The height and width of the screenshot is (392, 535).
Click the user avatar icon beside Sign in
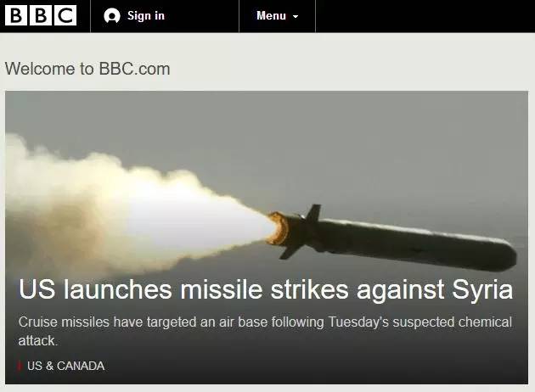(x=112, y=16)
